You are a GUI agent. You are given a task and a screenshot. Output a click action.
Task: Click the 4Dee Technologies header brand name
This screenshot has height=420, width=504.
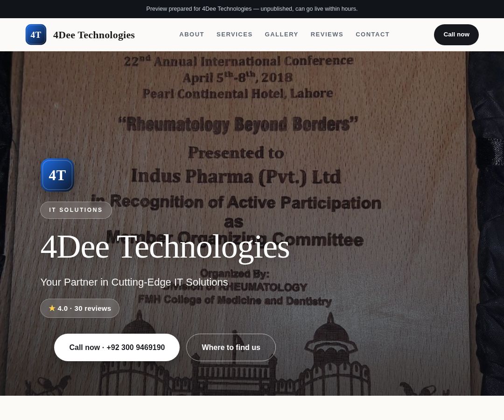tap(94, 35)
